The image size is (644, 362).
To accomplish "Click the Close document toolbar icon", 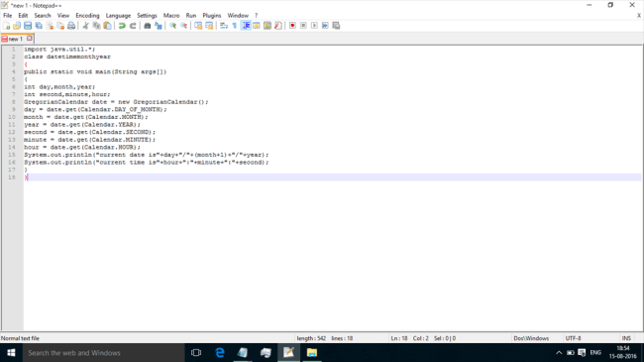I will click(50, 26).
